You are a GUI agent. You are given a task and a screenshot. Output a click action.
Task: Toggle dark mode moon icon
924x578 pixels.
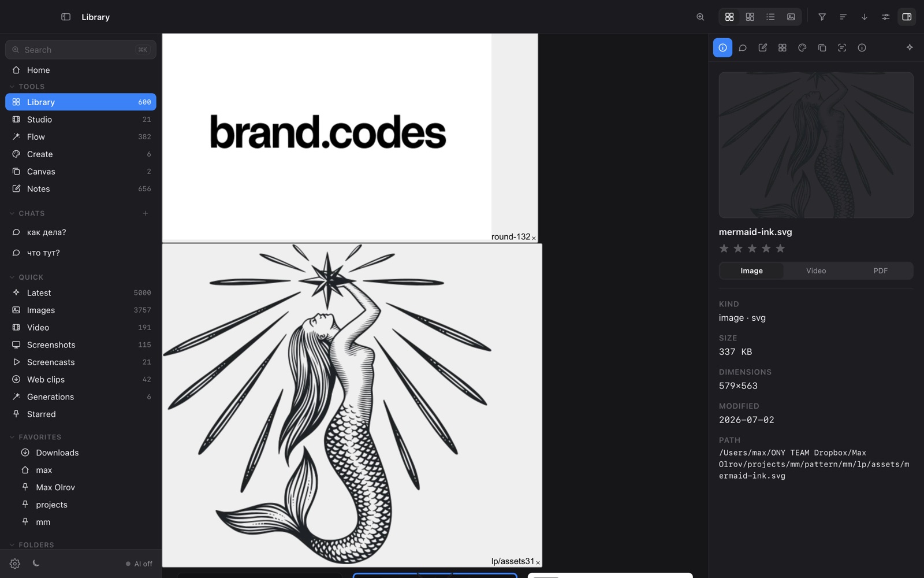[x=36, y=563]
